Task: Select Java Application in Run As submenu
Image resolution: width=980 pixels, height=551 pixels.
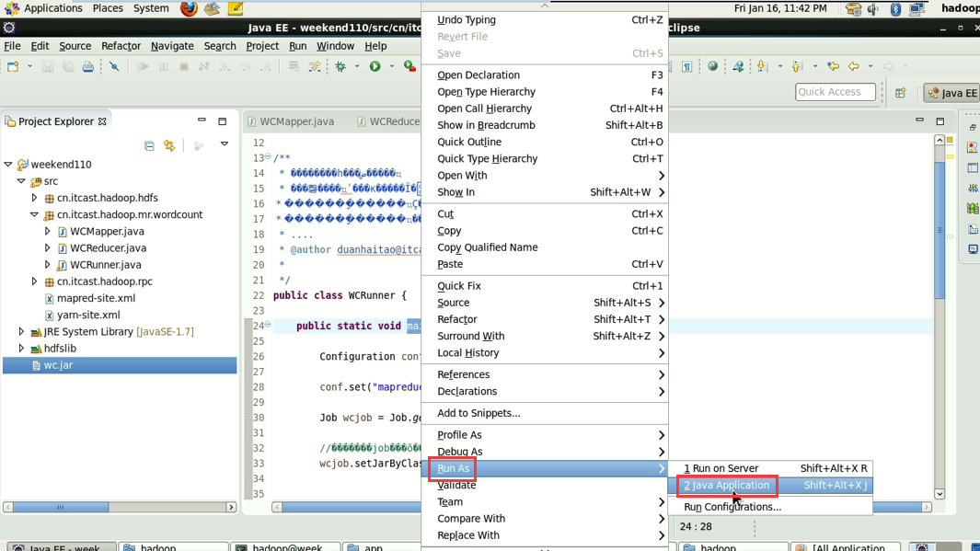Action: click(x=770, y=486)
